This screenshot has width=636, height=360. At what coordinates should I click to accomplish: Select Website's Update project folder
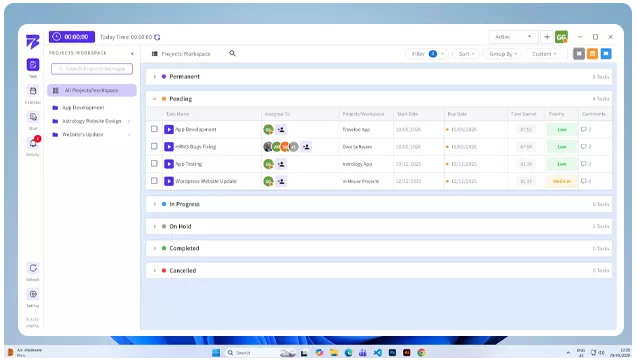click(x=77, y=135)
